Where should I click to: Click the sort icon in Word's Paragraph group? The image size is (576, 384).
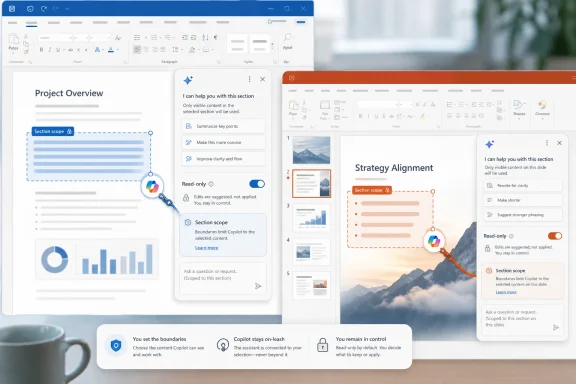tap(205, 37)
